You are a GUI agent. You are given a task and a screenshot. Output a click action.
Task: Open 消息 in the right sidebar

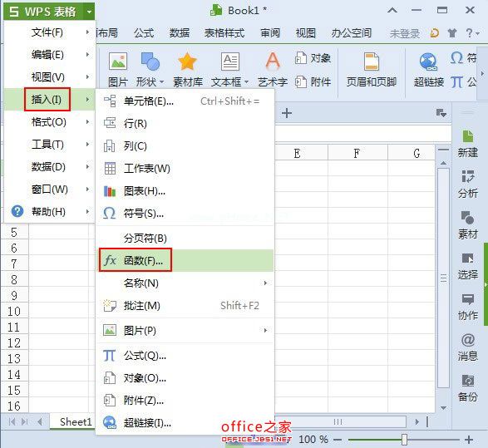(x=467, y=347)
